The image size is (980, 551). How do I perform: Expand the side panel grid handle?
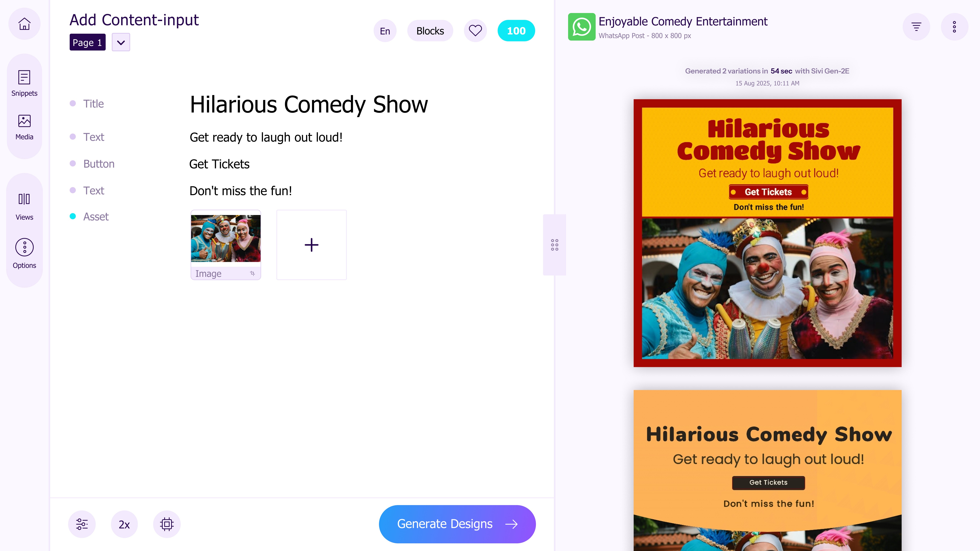554,245
